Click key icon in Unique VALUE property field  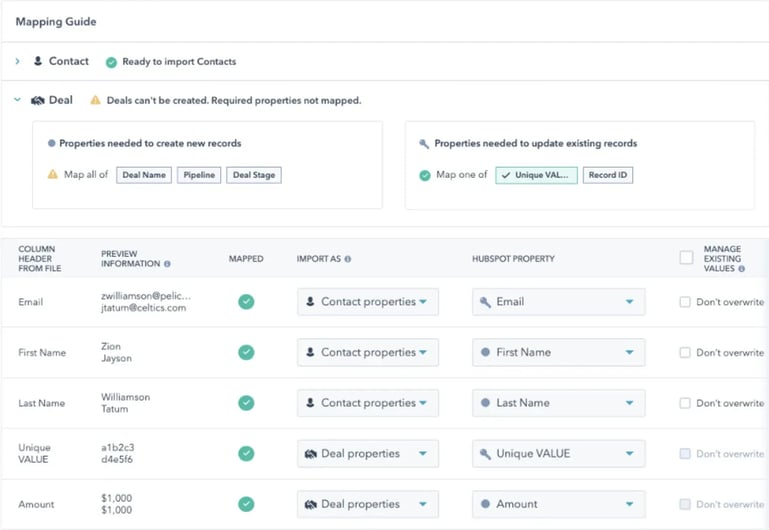pos(486,454)
